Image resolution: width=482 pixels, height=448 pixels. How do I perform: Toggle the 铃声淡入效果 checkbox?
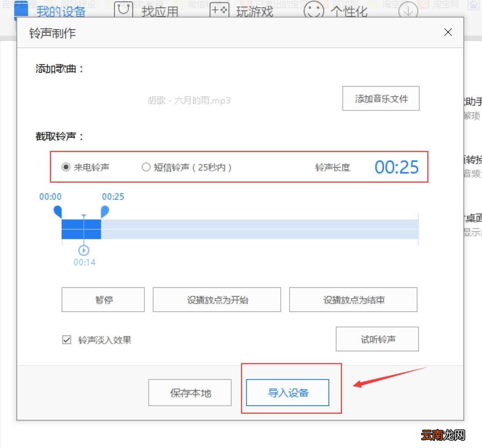pos(67,340)
